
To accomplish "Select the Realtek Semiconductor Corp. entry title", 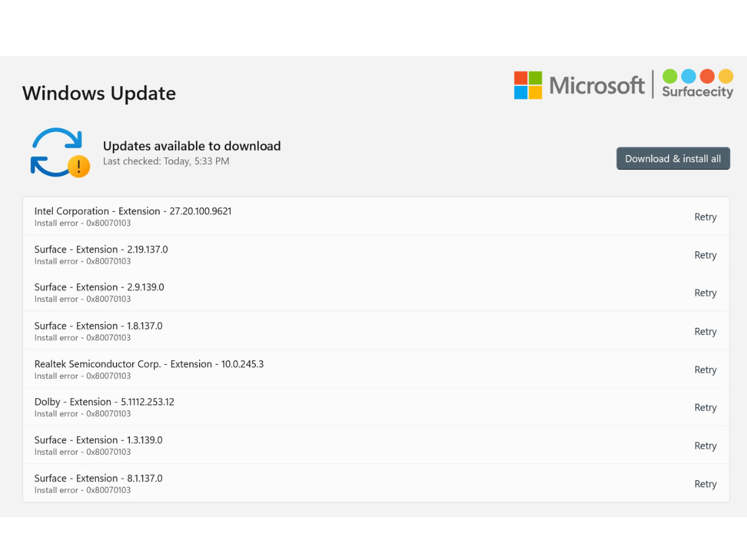I will (x=149, y=364).
